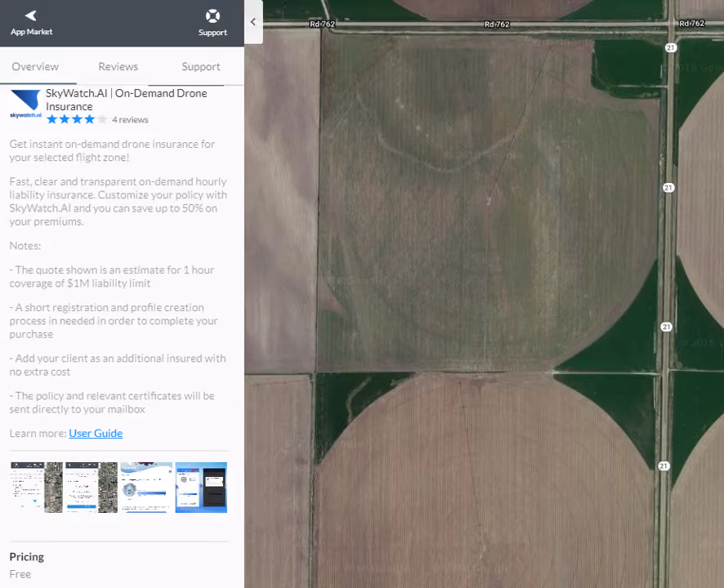
Task: Click the SkyWatch.AI On-Demand Drone Insurance title
Action: 127,100
